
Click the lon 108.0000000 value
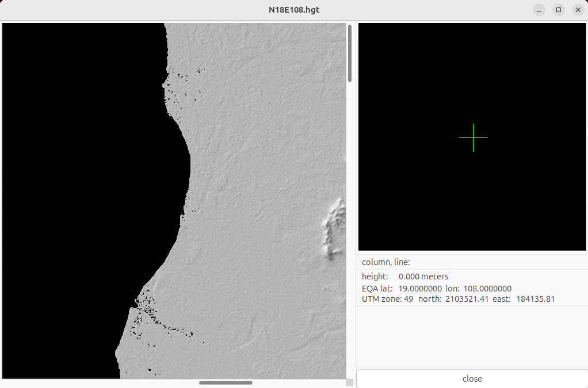[x=487, y=289]
